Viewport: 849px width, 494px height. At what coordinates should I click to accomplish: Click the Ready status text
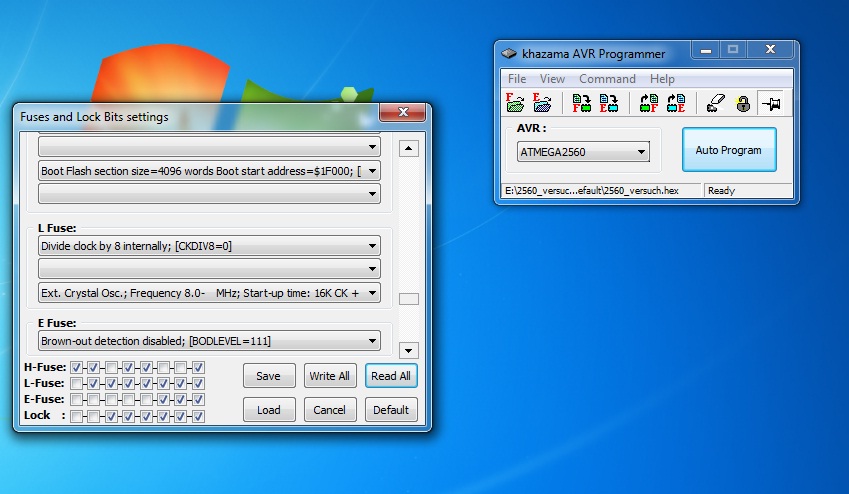[x=721, y=191]
